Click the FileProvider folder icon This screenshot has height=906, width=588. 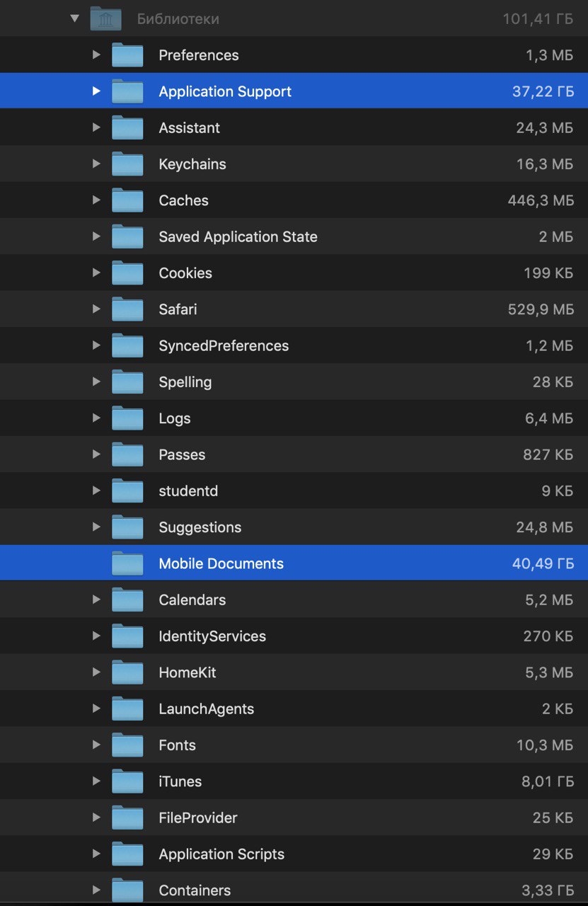[127, 818]
